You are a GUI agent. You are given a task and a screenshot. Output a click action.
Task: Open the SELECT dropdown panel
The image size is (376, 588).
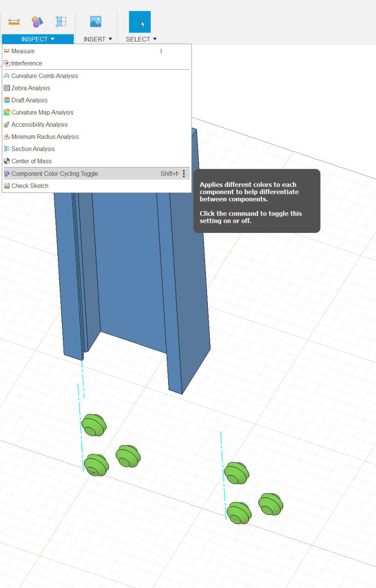[x=142, y=39]
